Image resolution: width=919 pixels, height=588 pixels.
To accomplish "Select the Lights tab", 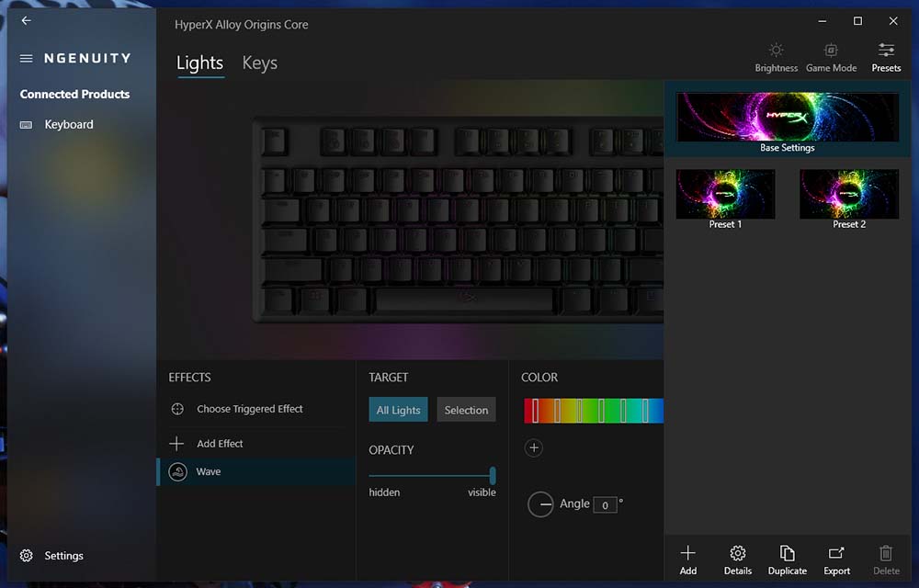I will pyautogui.click(x=199, y=62).
